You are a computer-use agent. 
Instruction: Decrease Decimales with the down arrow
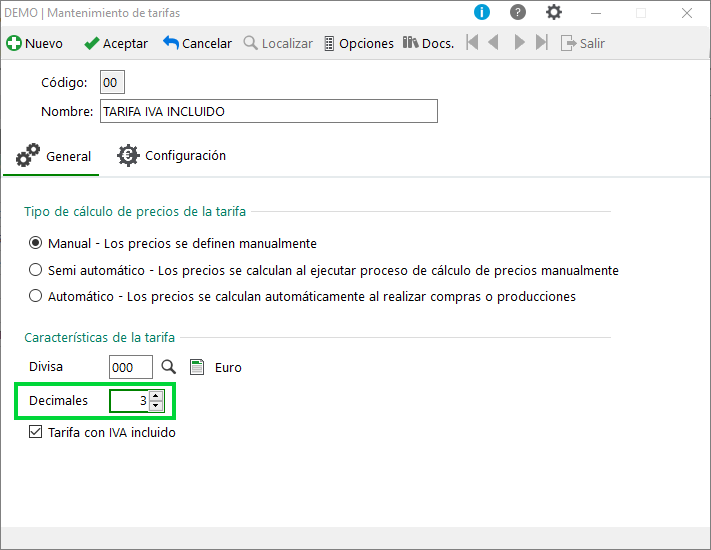coord(156,405)
